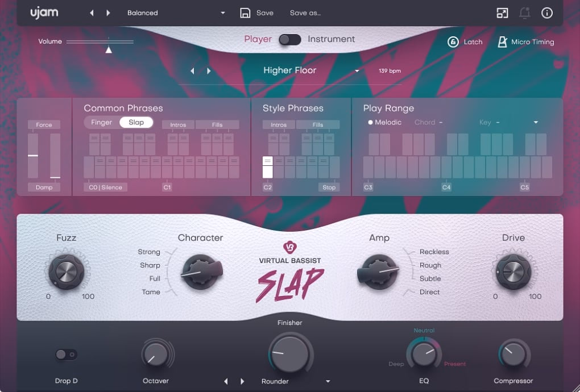Set Amp to Subtle

[x=430, y=278]
